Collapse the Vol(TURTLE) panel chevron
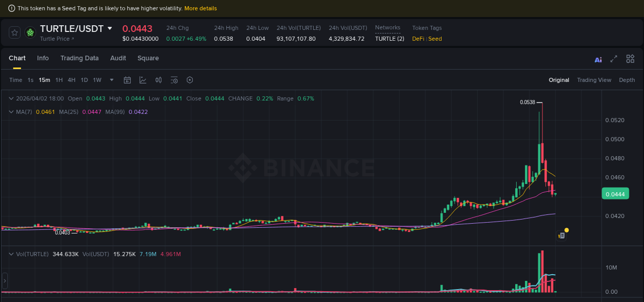644x302 pixels. click(x=11, y=254)
